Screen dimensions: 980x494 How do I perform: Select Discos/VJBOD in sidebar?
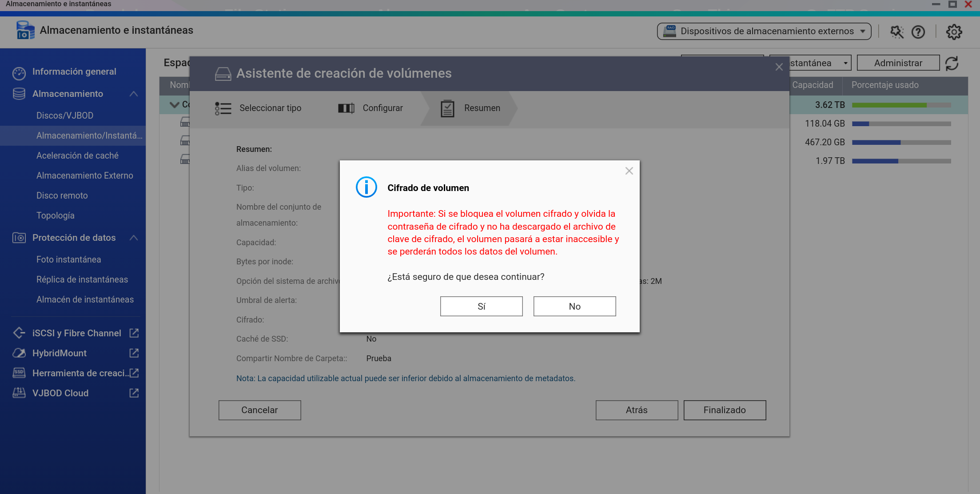(x=65, y=116)
